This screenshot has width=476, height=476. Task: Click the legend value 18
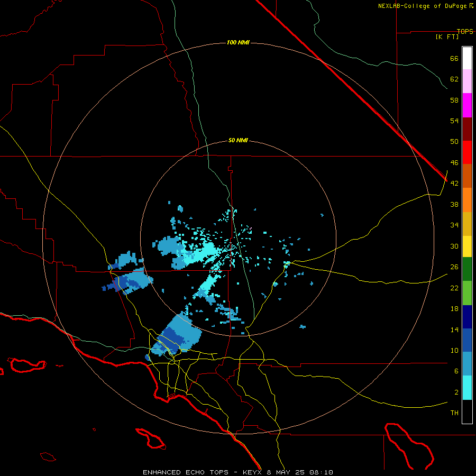pos(454,309)
